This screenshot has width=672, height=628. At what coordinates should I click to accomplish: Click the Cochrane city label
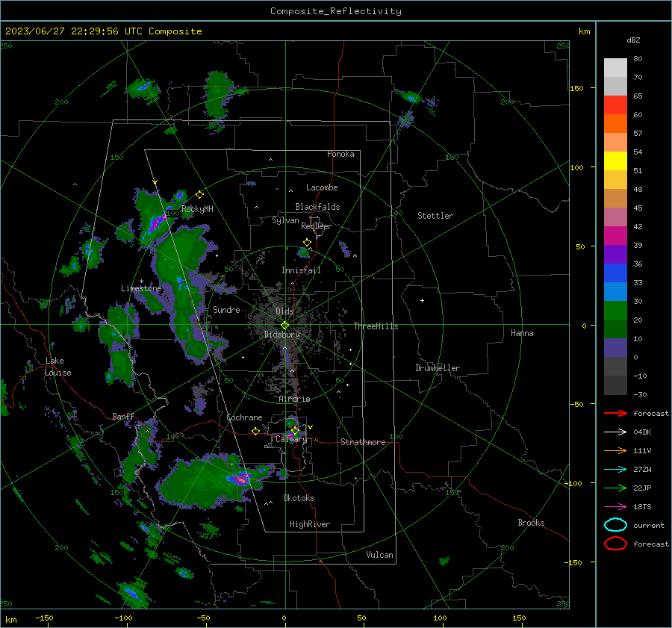[x=244, y=417]
